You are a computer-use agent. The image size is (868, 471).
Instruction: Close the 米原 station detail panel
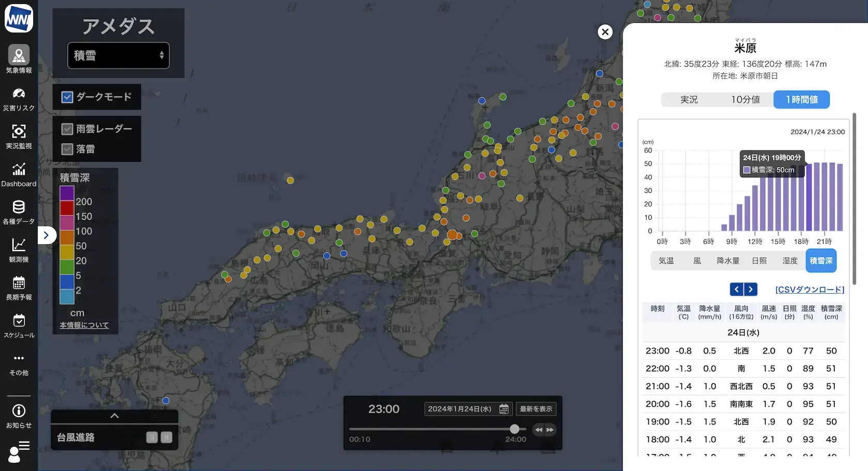pyautogui.click(x=605, y=32)
